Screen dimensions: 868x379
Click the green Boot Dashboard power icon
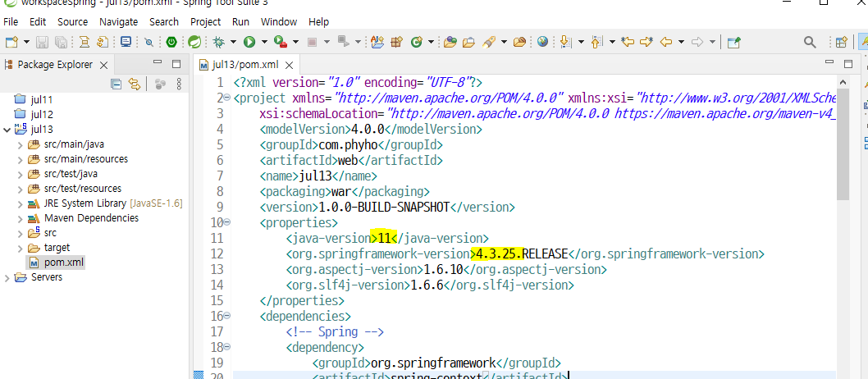[172, 42]
